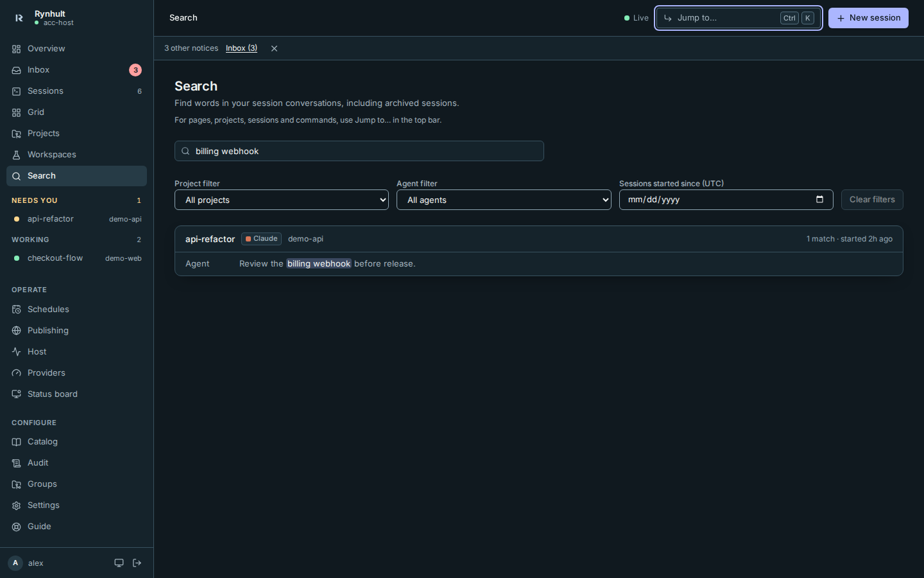The image size is (924, 578).
Task: Go to the Search menu item
Action: point(76,176)
